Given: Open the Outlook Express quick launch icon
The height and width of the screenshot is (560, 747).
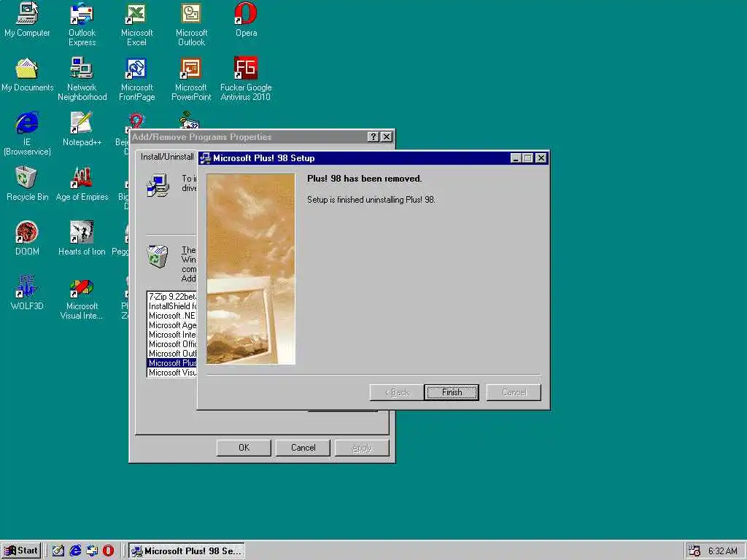Looking at the screenshot, I should click(92, 551).
